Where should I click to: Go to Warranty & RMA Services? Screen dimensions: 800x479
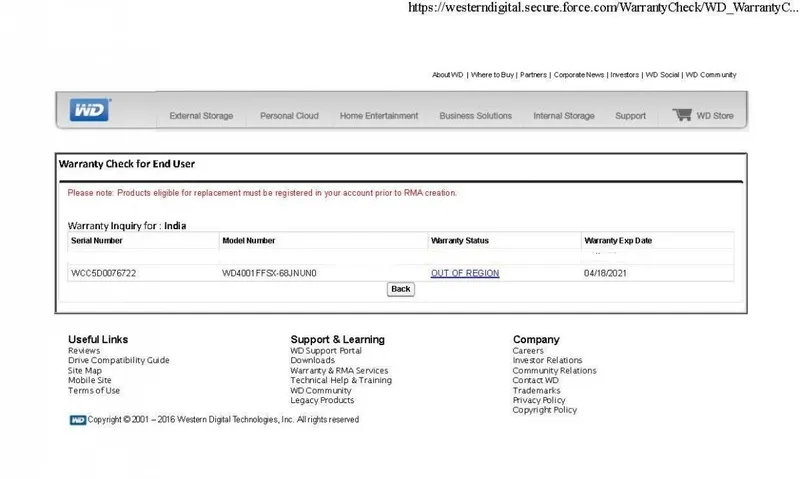click(x=339, y=371)
